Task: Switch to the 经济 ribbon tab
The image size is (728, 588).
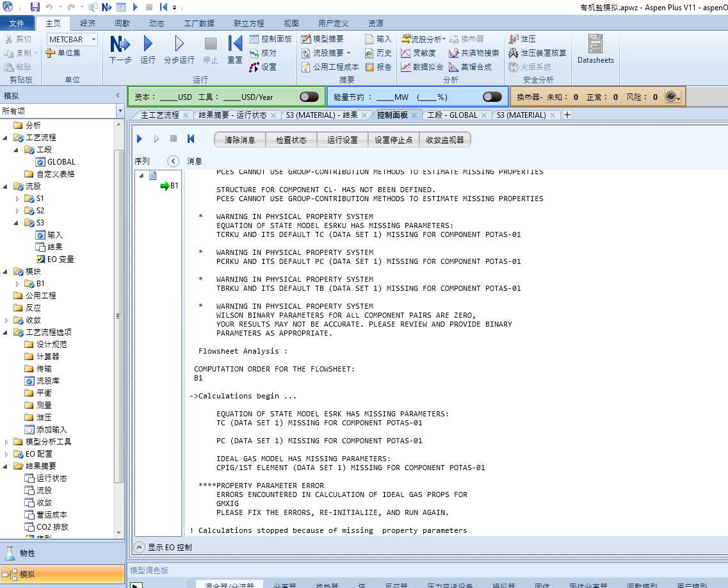Action: pyautogui.click(x=88, y=24)
